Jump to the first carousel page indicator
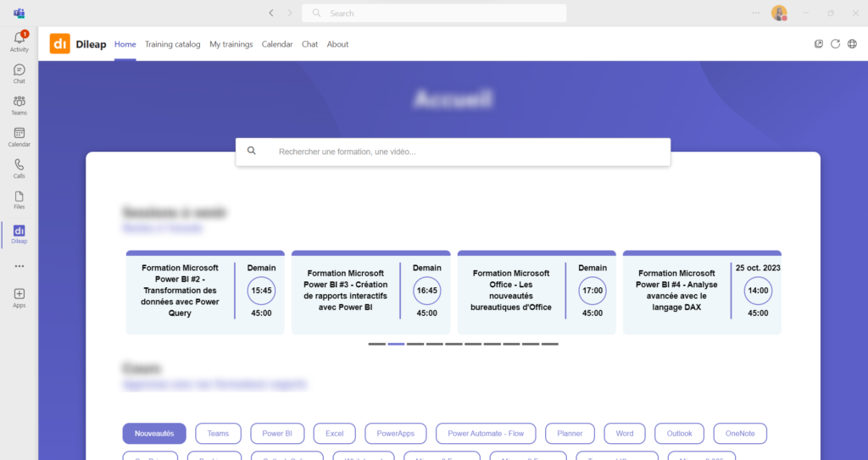 376,344
